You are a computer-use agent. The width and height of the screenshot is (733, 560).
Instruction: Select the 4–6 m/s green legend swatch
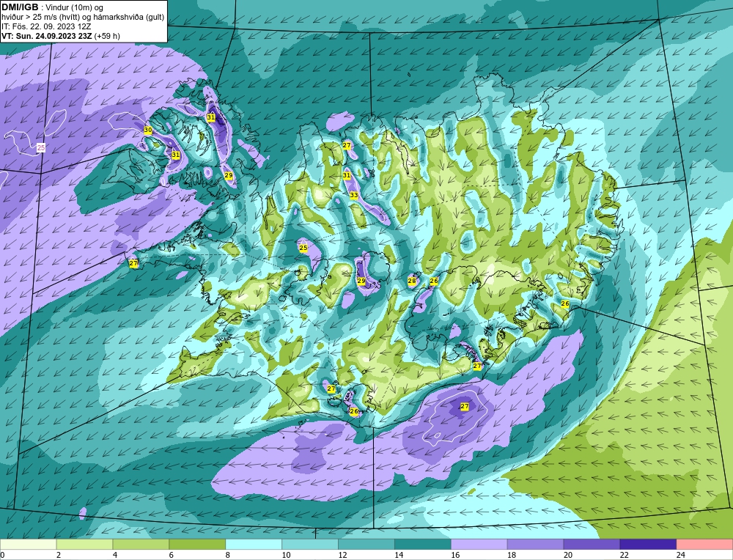[141, 545]
